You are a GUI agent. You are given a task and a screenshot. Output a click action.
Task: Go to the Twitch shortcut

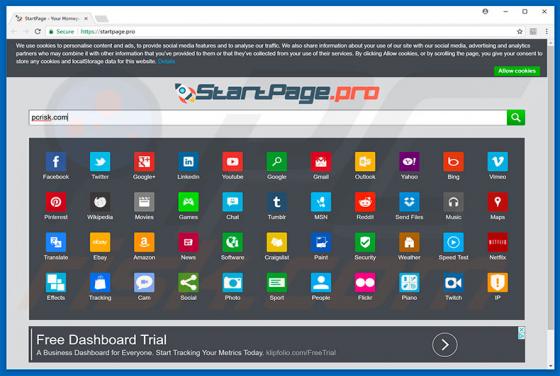click(x=454, y=283)
